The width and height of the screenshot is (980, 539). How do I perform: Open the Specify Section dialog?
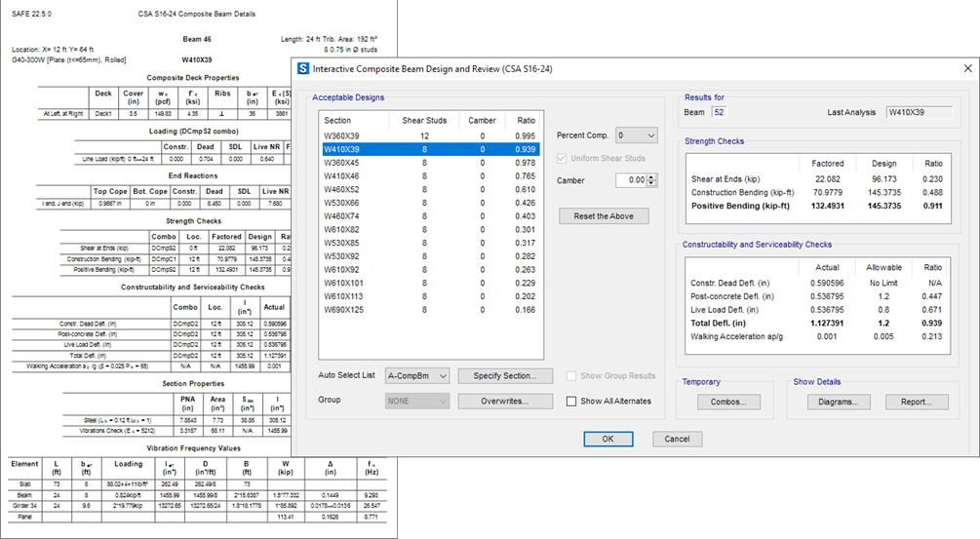(x=505, y=375)
